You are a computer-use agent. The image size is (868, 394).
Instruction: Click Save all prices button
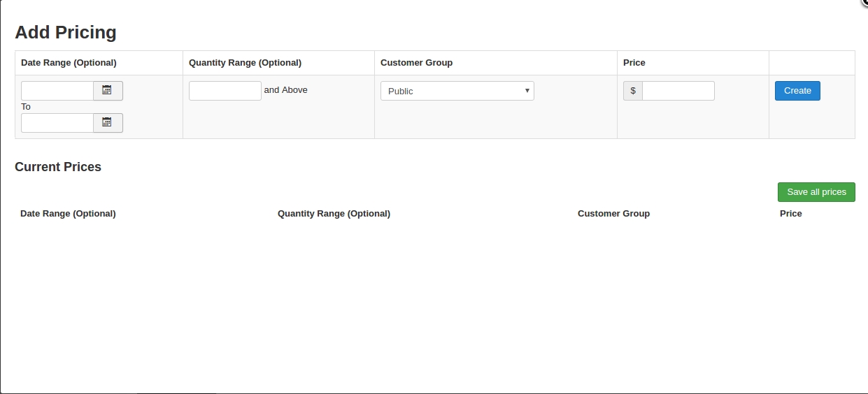point(816,192)
